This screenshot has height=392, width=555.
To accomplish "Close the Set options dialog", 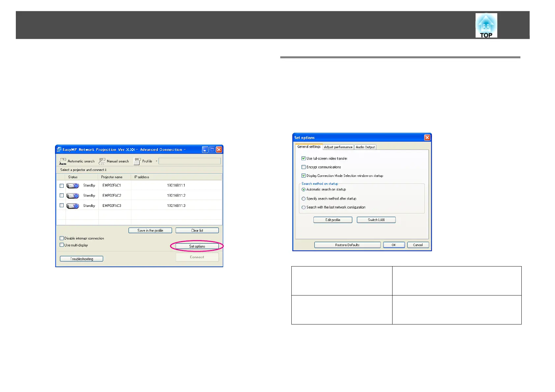I will 427,138.
